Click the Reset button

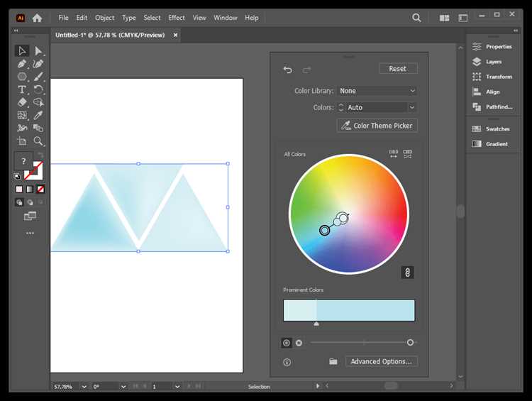(x=398, y=69)
